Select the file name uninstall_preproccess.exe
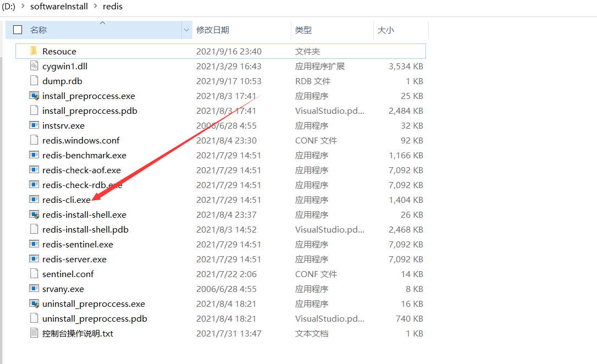 (x=93, y=304)
